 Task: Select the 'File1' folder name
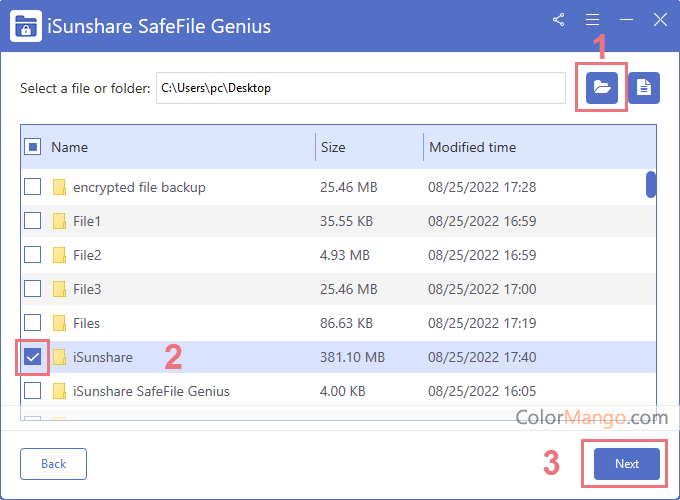click(87, 221)
